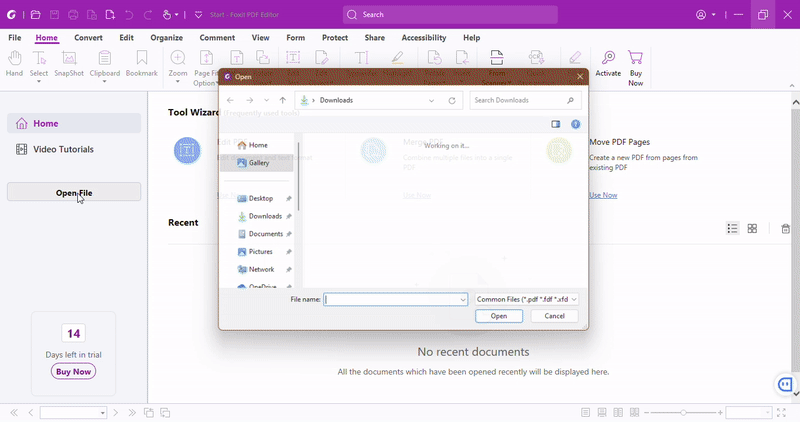Click the fullscreen icon in status bar

point(781,412)
